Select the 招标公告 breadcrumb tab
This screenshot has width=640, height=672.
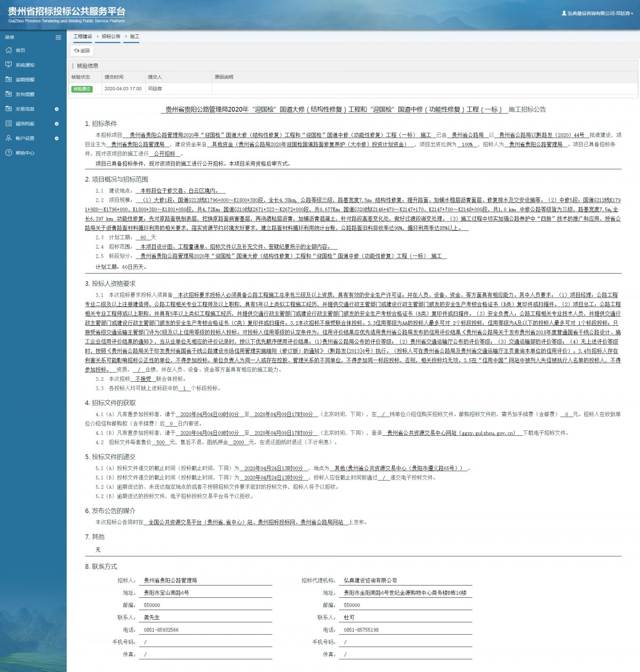111,36
